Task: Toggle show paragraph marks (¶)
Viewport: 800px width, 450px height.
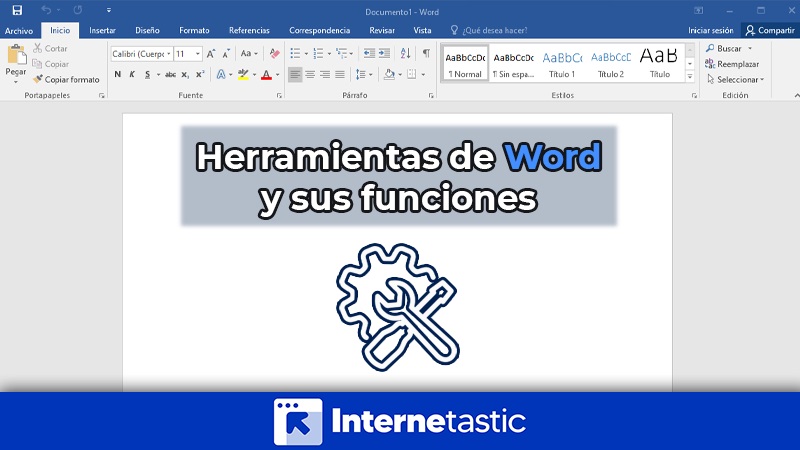Action: pos(426,53)
